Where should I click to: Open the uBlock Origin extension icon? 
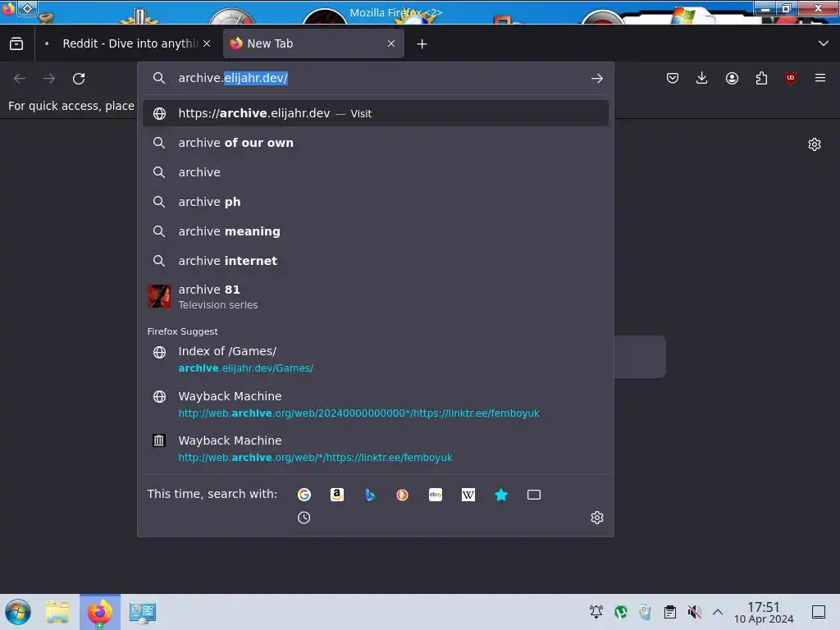tap(791, 78)
